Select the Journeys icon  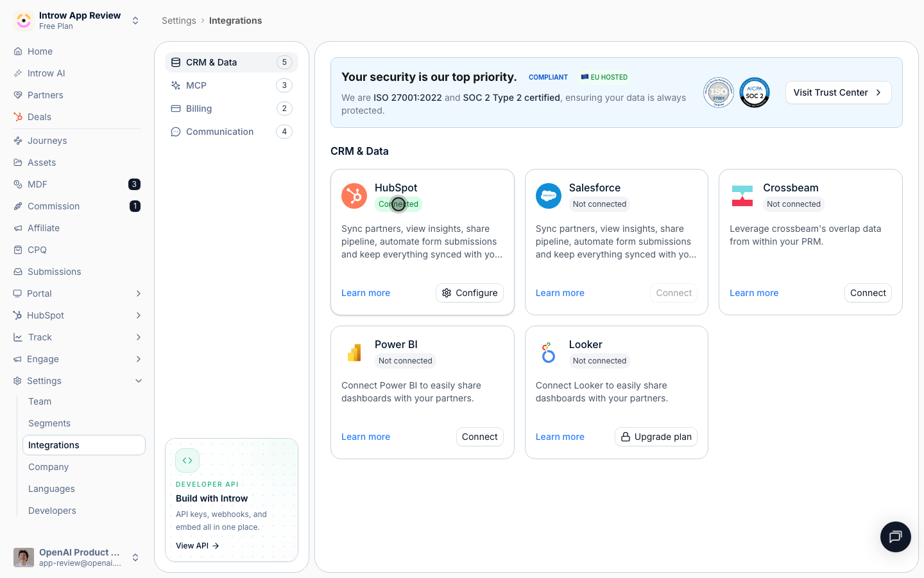click(18, 141)
